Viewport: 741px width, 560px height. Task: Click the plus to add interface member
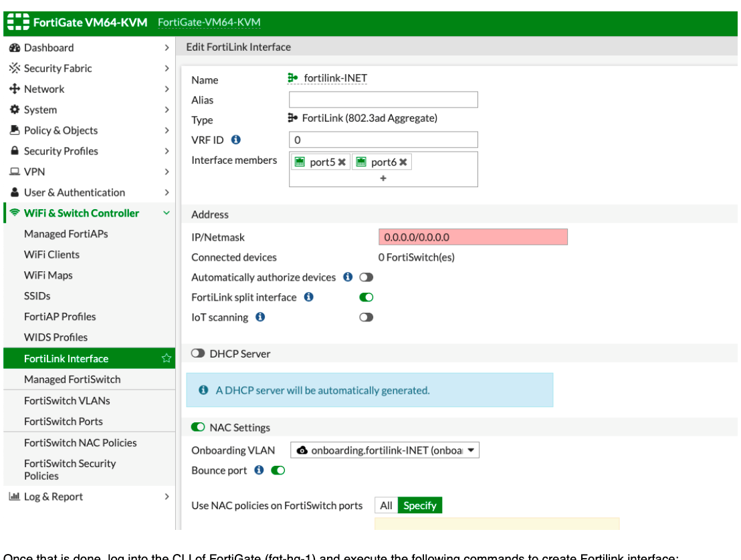click(383, 178)
